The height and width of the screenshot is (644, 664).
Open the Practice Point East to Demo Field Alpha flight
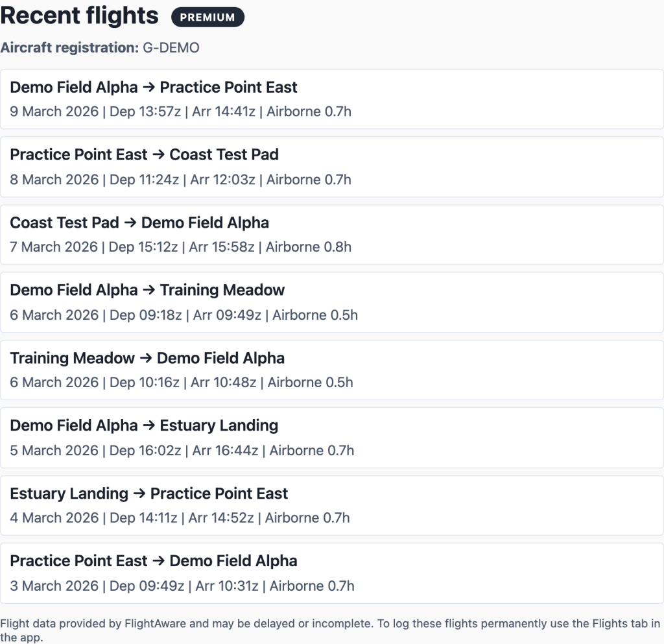[x=332, y=573]
